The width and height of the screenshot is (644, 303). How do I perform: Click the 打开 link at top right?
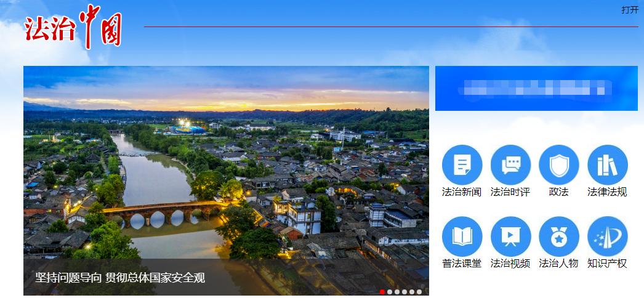point(630,10)
